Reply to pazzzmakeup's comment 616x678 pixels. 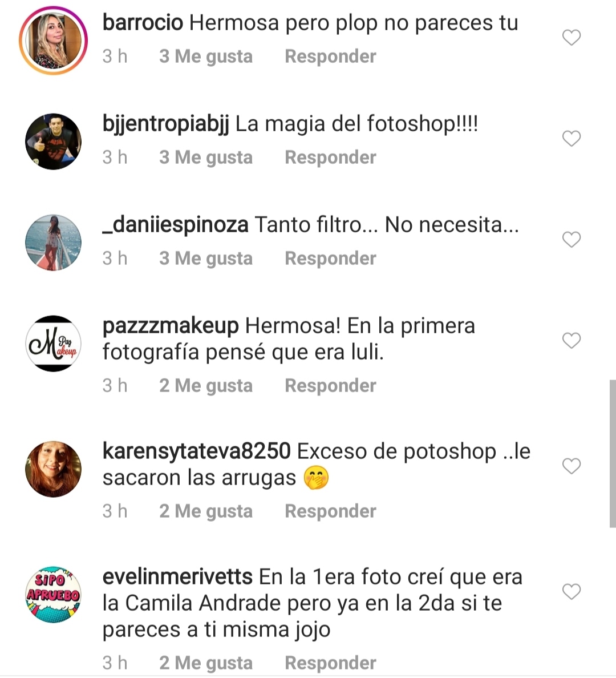click(x=330, y=386)
